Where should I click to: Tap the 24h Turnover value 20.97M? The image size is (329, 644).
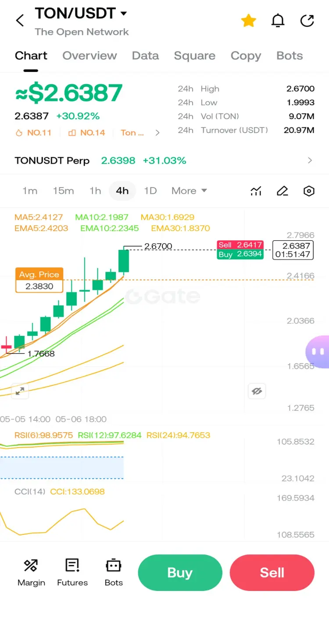click(x=299, y=130)
